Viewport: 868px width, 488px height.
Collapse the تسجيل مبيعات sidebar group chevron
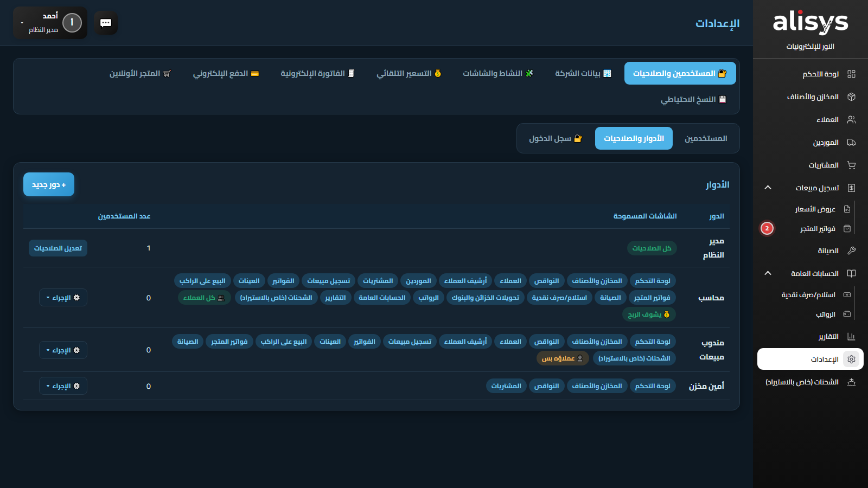pos(768,188)
